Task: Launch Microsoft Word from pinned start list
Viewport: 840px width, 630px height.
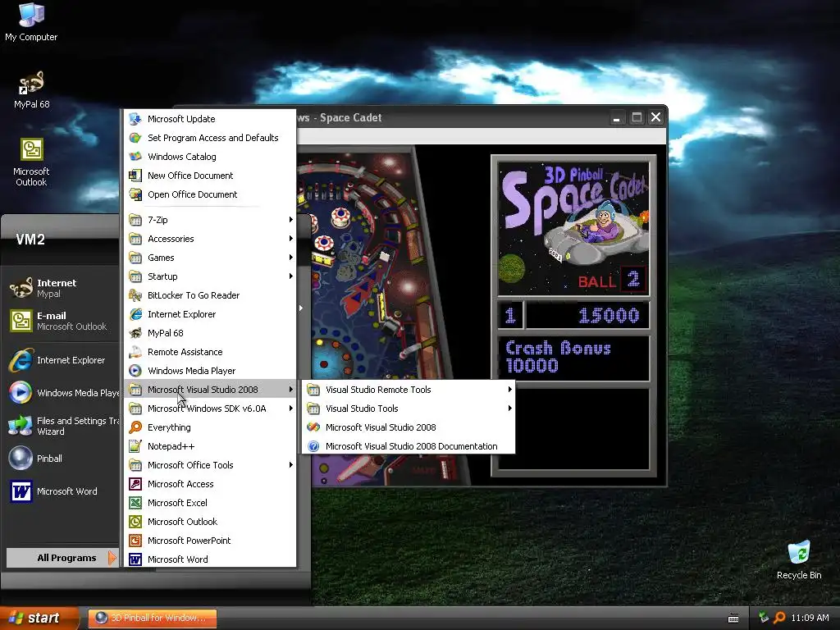Action: pos(61,491)
